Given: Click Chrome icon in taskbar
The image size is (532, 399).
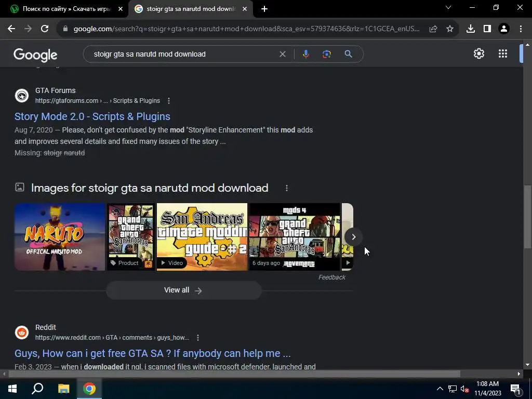Looking at the screenshot, I should tap(89, 389).
